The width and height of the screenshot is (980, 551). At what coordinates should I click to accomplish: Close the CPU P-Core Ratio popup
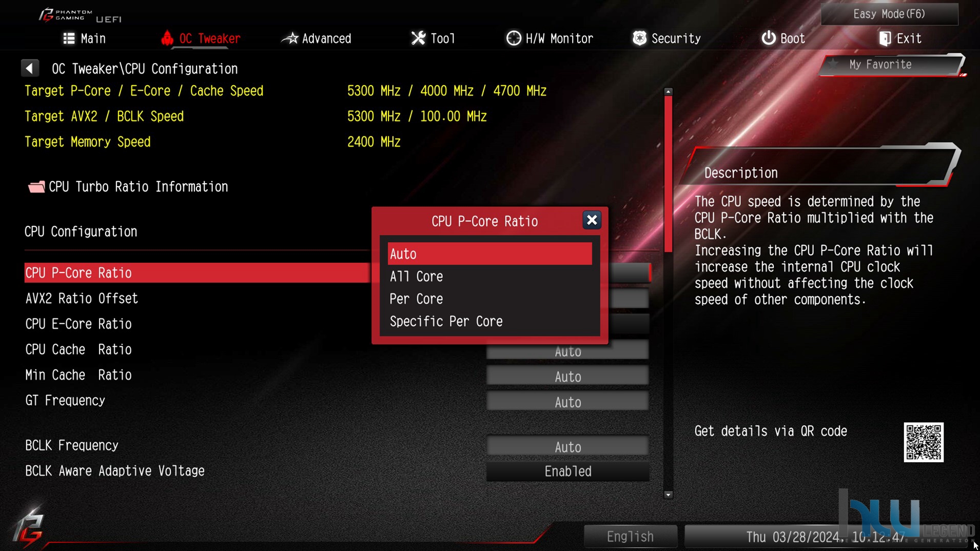tap(592, 220)
